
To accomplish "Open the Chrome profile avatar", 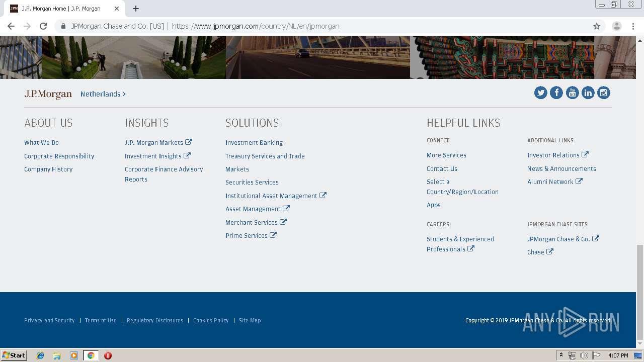I will tap(617, 26).
